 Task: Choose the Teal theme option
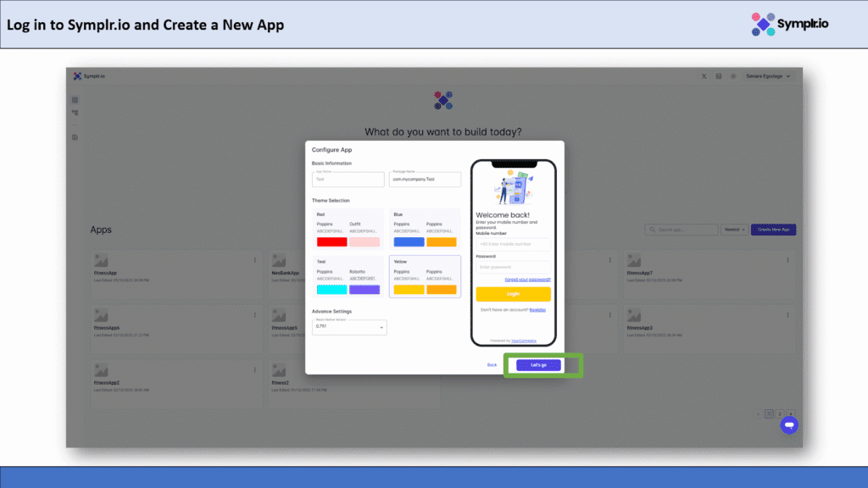click(x=348, y=276)
